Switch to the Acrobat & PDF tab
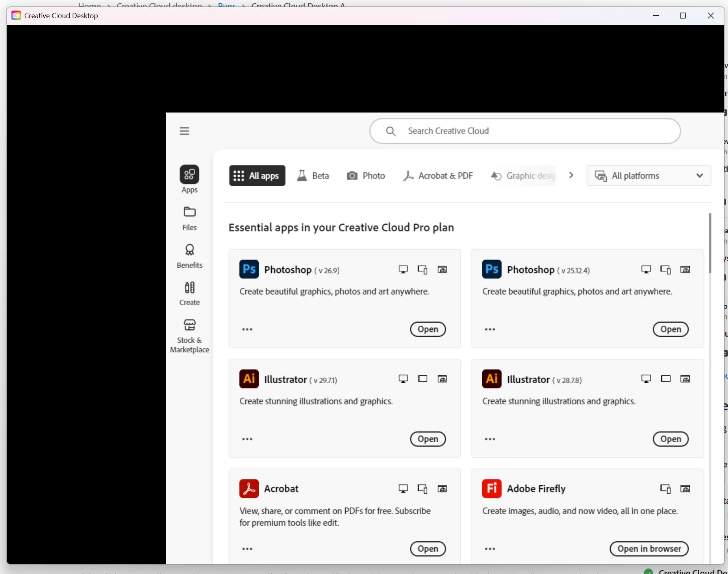728x574 pixels. click(438, 175)
